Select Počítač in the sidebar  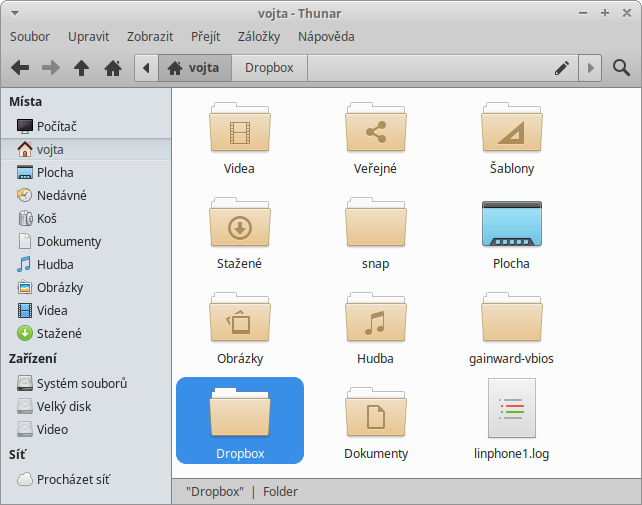click(x=86, y=127)
